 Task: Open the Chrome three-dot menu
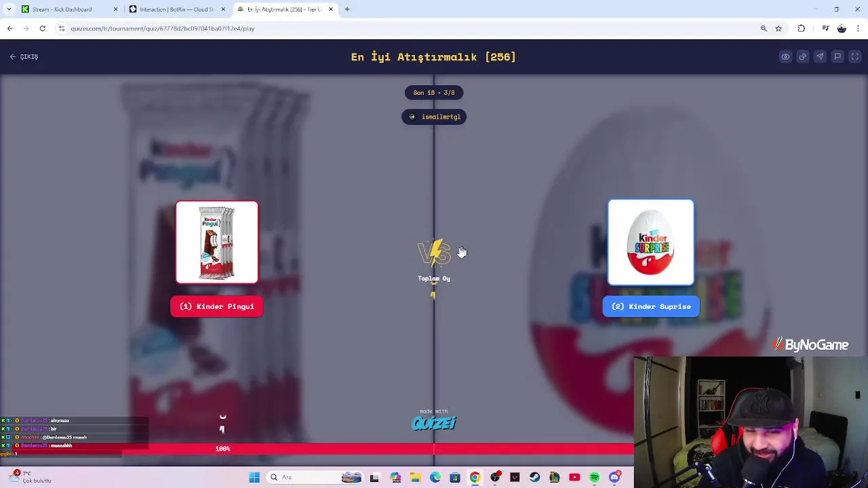click(x=858, y=28)
